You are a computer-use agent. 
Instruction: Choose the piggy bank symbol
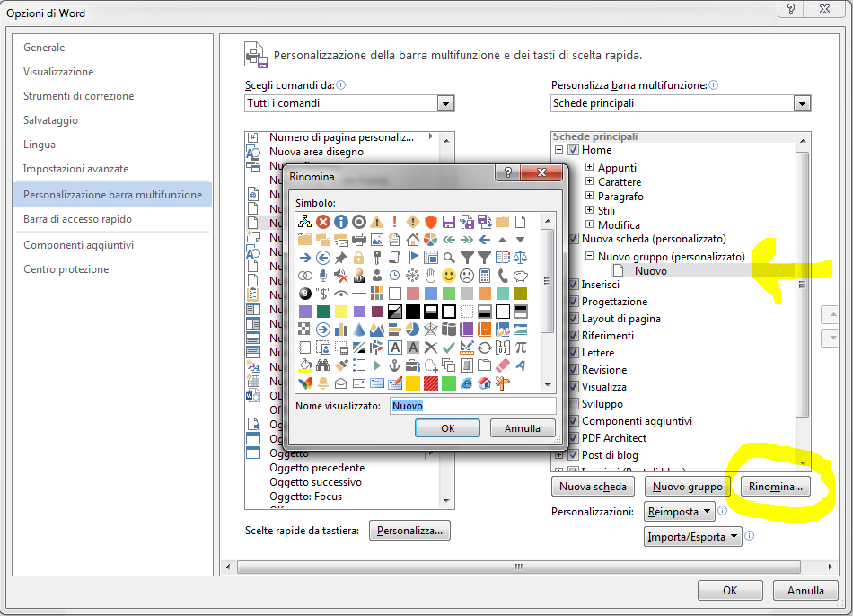pyautogui.click(x=521, y=276)
